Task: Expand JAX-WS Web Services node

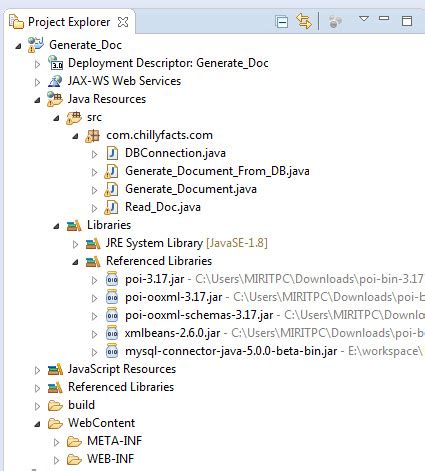Action: tap(37, 82)
